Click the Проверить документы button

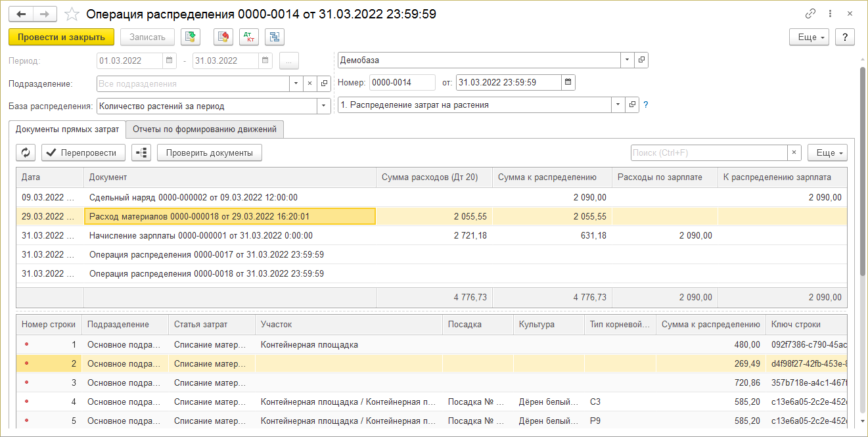point(209,152)
